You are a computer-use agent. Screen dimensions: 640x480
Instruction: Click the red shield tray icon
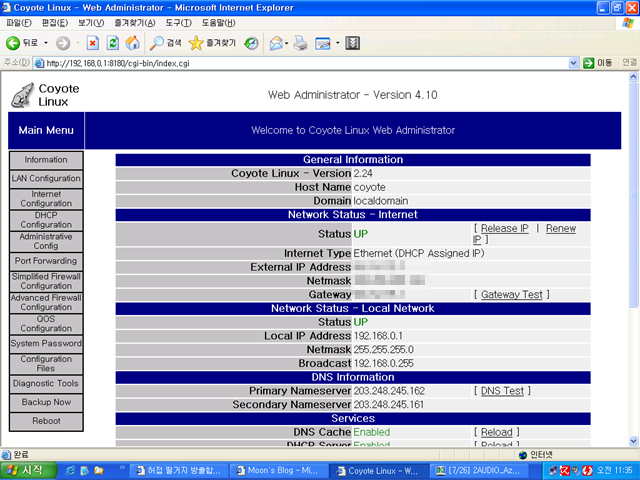pyautogui.click(x=587, y=471)
